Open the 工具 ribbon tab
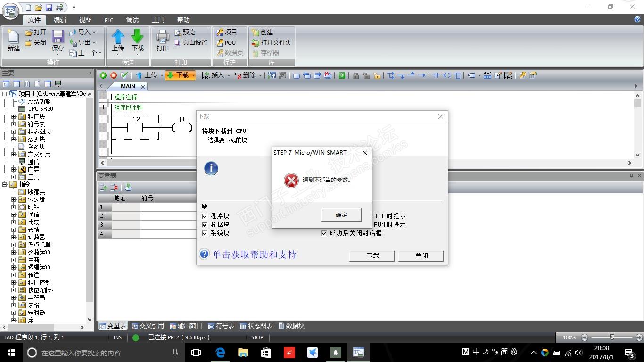644x362 pixels. [x=158, y=20]
